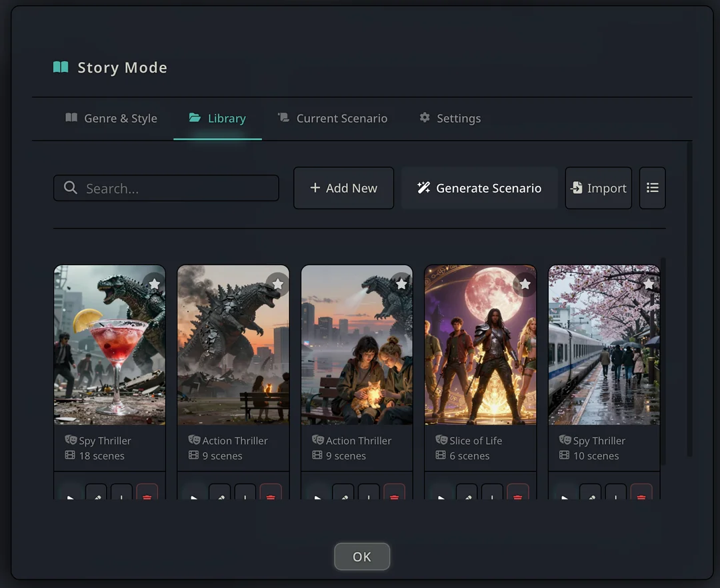Click the Generate Scenario button
Image resolution: width=720 pixels, height=588 pixels.
pos(479,188)
